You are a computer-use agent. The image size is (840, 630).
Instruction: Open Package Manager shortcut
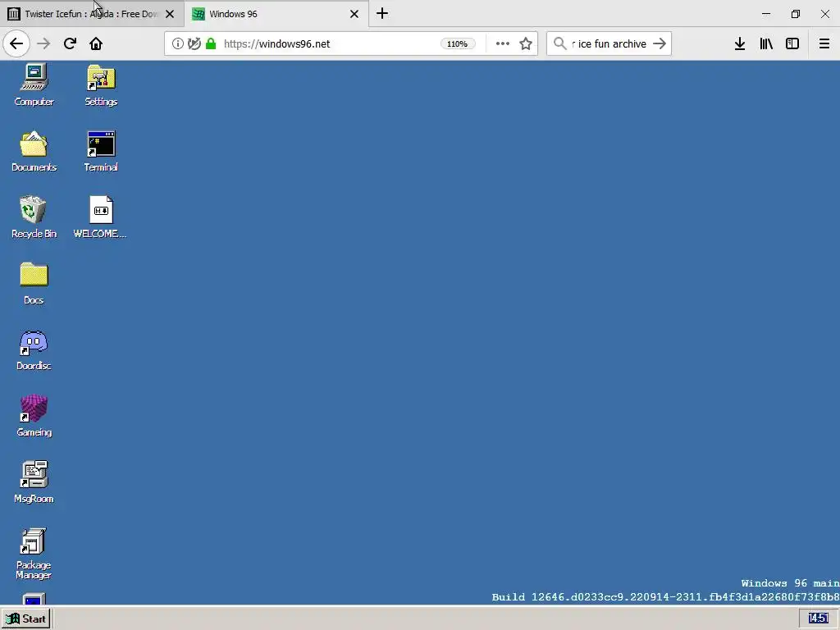click(34, 554)
